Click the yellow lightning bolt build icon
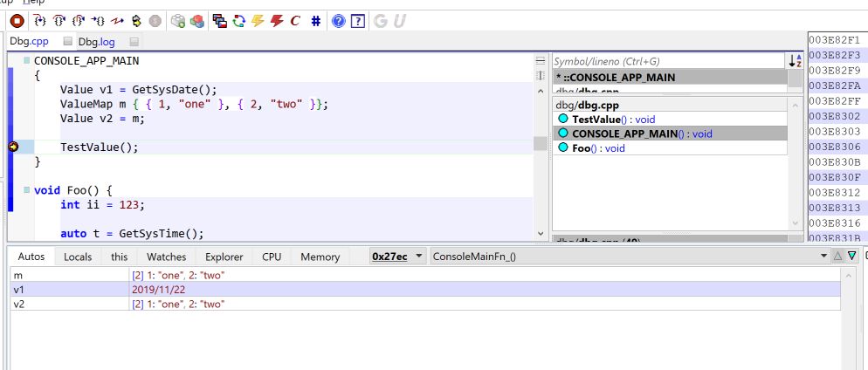 point(258,21)
